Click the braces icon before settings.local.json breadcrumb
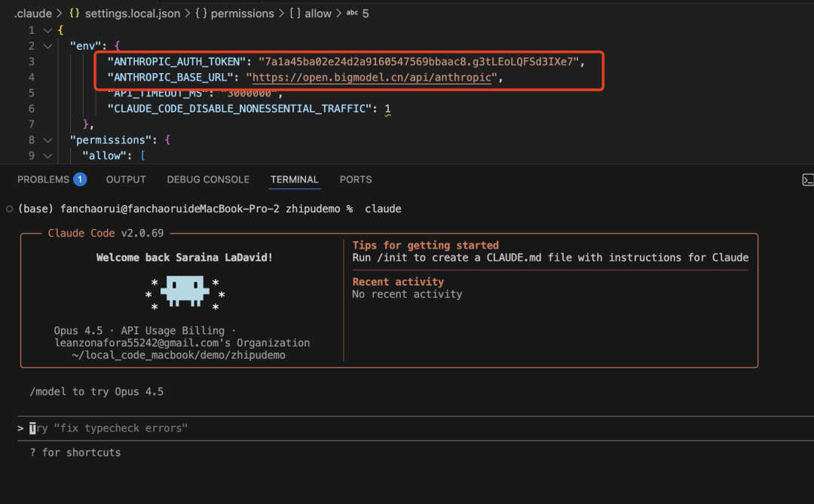 tap(73, 14)
